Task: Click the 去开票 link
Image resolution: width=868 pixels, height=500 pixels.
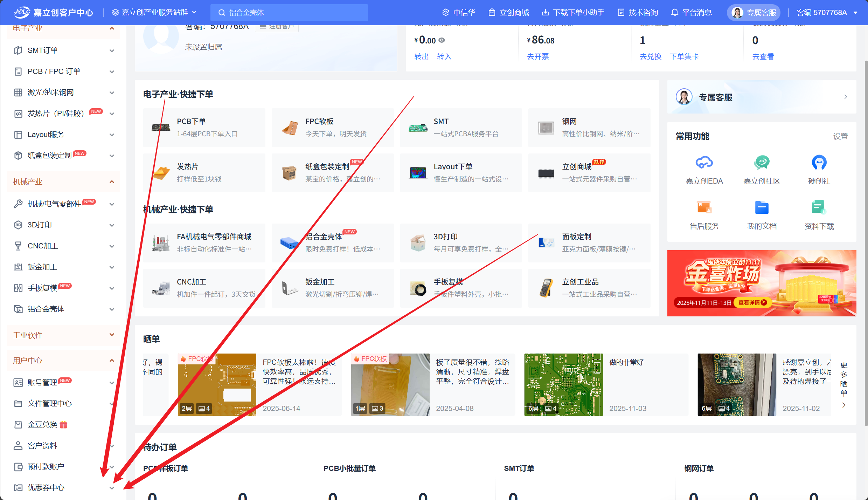Action: [x=538, y=56]
